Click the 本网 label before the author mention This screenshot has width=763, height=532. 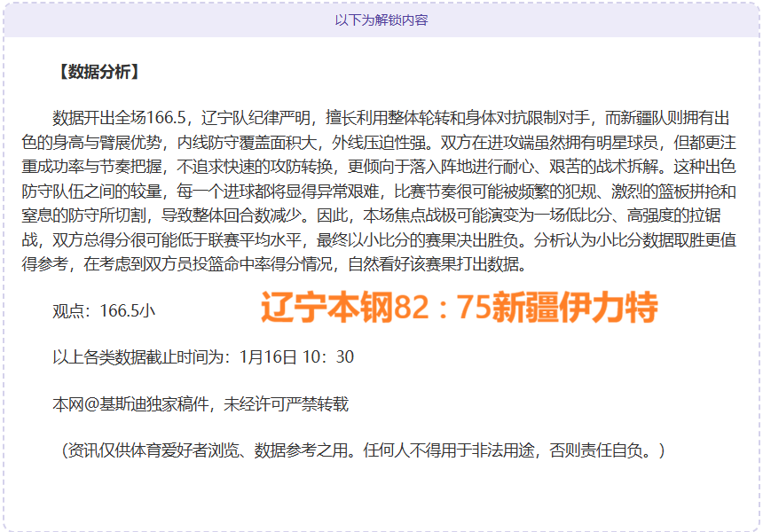(x=64, y=402)
